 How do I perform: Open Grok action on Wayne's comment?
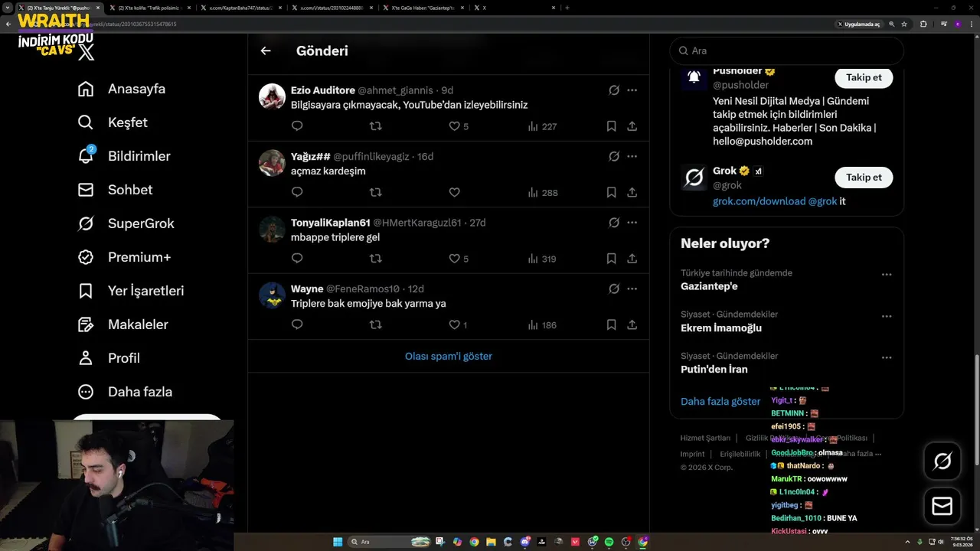[614, 289]
